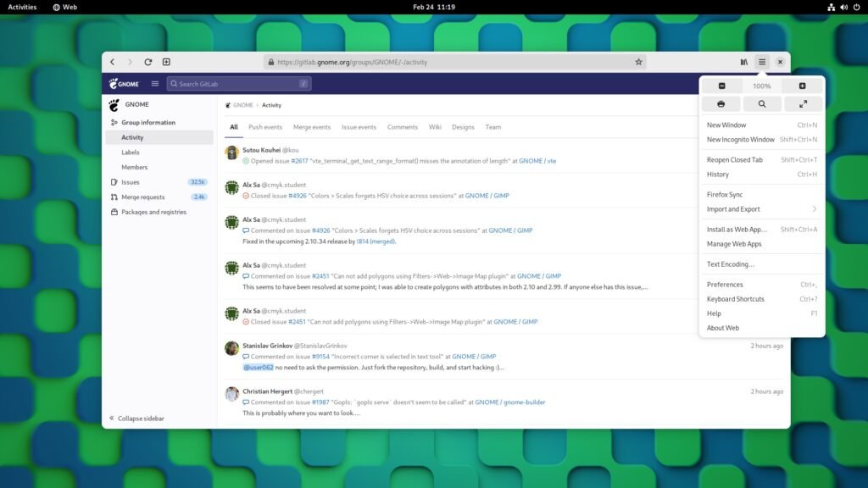Switch to the Comments tab
This screenshot has width=868, height=488.
coord(403,127)
